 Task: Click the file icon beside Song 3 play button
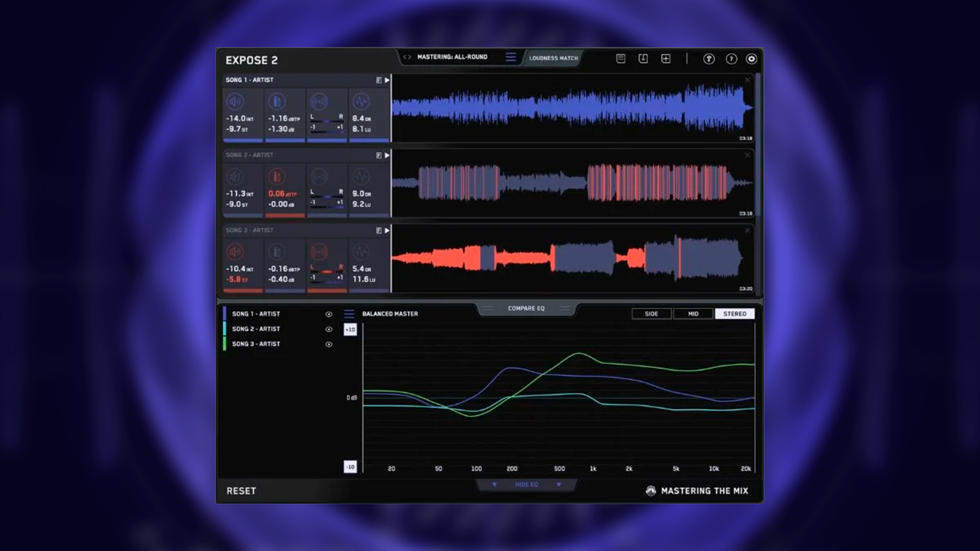click(x=379, y=231)
